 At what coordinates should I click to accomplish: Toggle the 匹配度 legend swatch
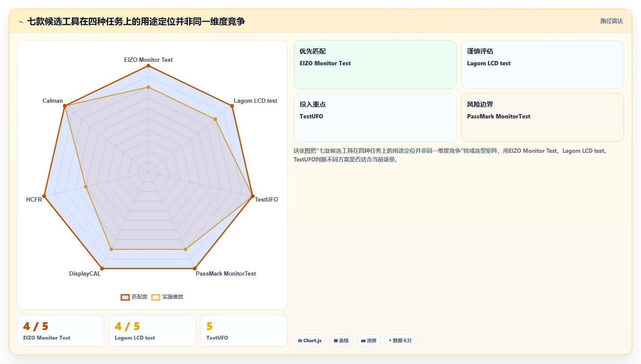click(125, 297)
